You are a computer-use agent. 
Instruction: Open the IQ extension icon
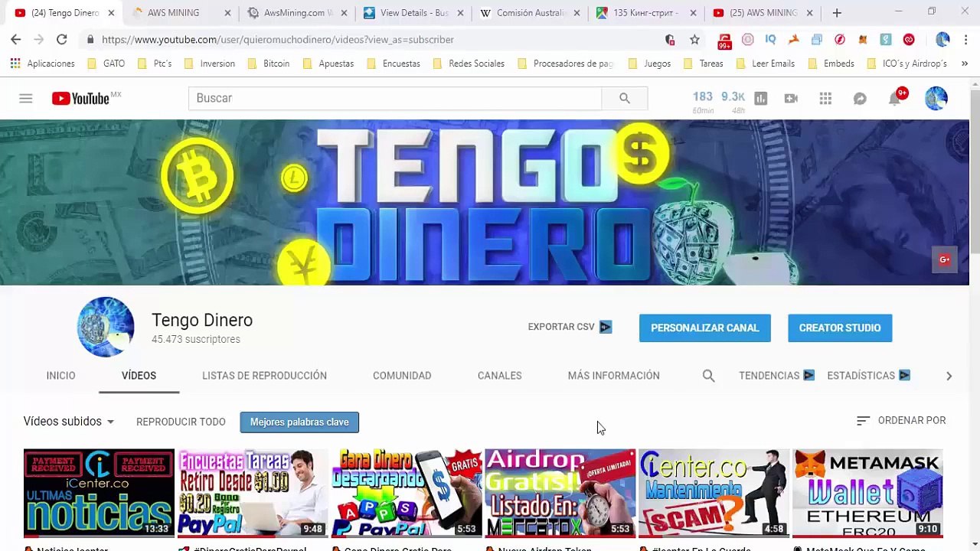[x=771, y=40]
